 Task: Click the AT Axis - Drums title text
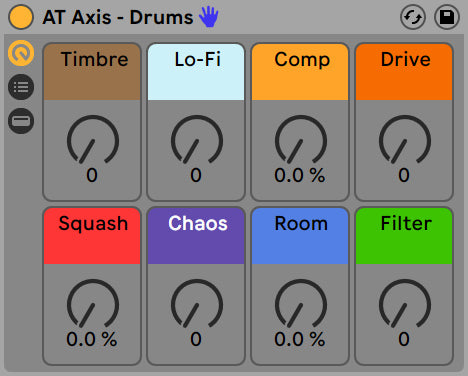[118, 17]
